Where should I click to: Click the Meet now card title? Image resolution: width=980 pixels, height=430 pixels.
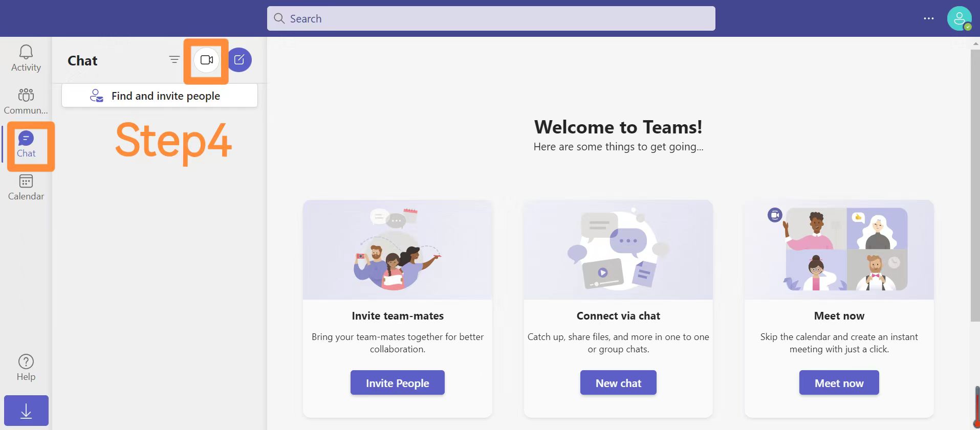point(839,316)
